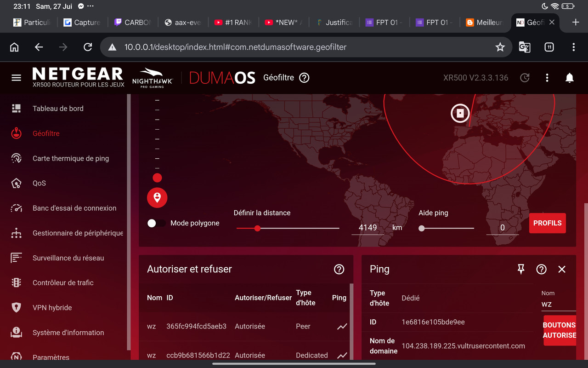588x368 pixels.
Task: Open Carte thermique de ping page
Action: [71, 158]
